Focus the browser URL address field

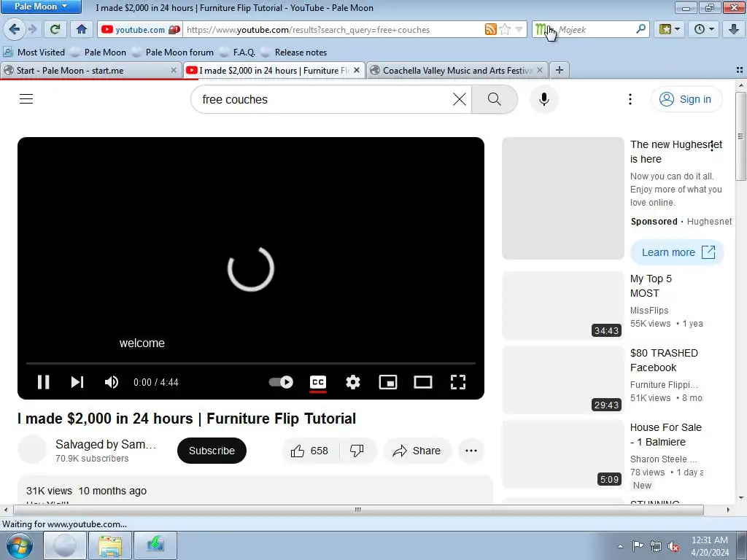pyautogui.click(x=333, y=29)
